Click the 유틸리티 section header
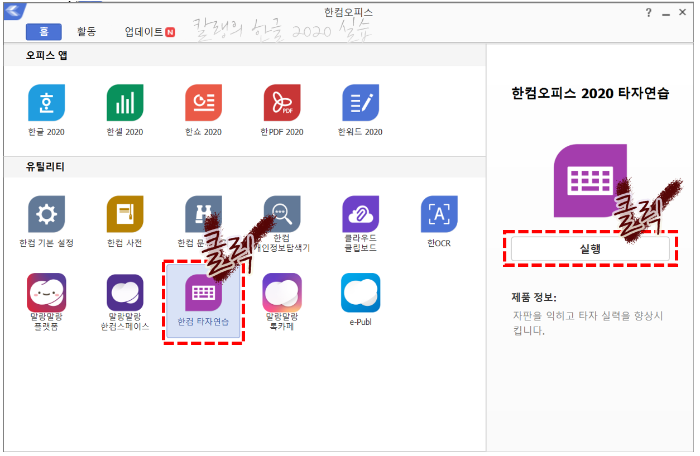The image size is (700, 456). 45,167
